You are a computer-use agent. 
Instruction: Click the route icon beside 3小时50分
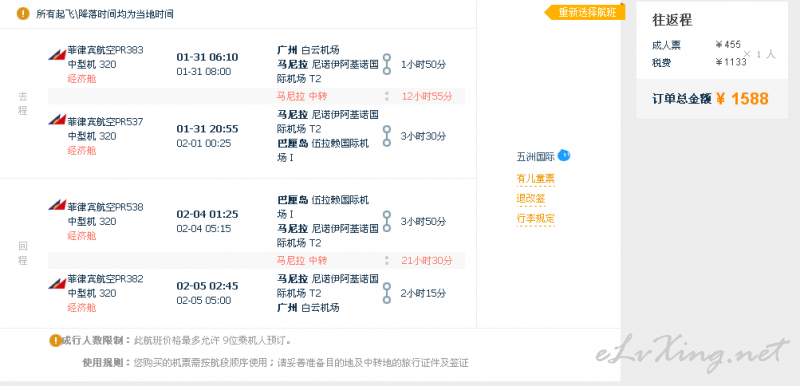pyautogui.click(x=387, y=221)
